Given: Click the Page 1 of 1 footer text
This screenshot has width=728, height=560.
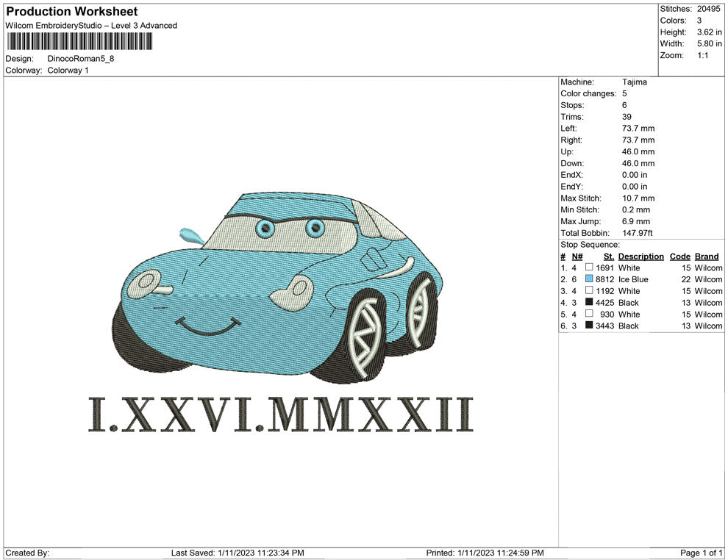Looking at the screenshot, I should 702,553.
